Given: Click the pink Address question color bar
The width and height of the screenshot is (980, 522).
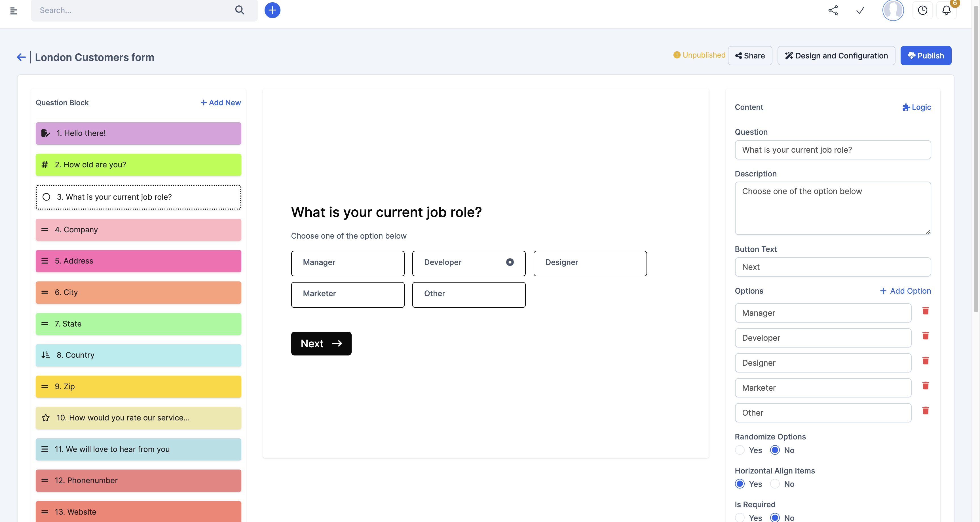Looking at the screenshot, I should (x=138, y=261).
